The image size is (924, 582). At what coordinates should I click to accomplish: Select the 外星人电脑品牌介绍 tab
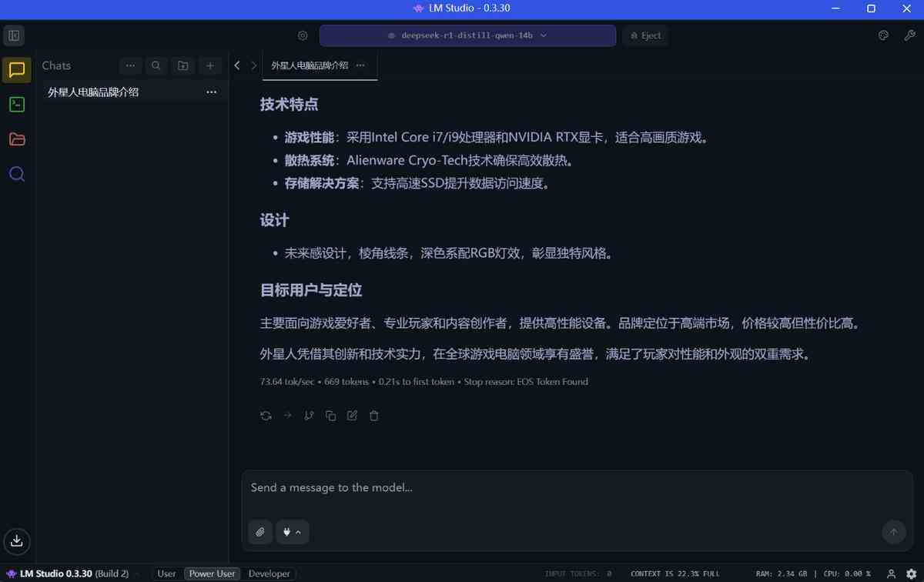(x=308, y=65)
